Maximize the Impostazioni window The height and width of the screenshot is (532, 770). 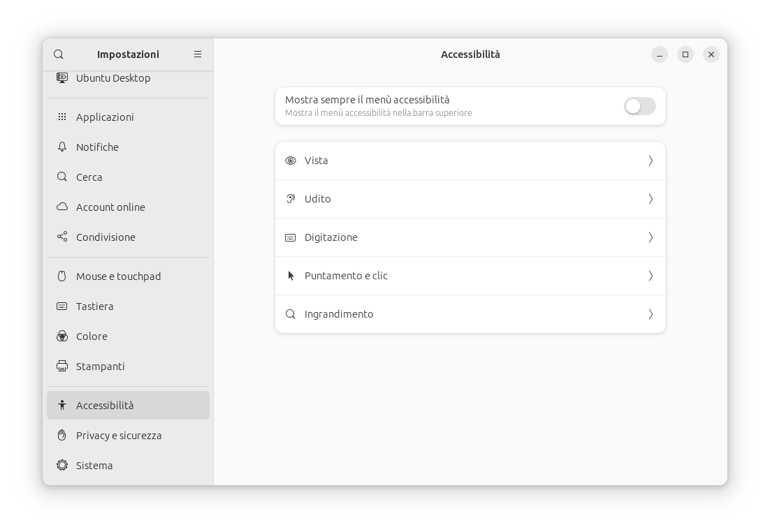coord(685,54)
